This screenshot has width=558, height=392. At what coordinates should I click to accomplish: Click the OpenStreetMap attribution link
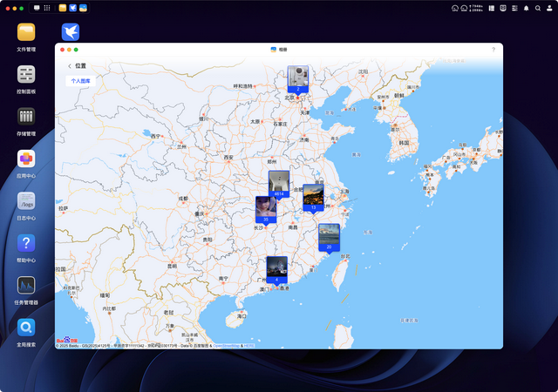pyautogui.click(x=227, y=346)
